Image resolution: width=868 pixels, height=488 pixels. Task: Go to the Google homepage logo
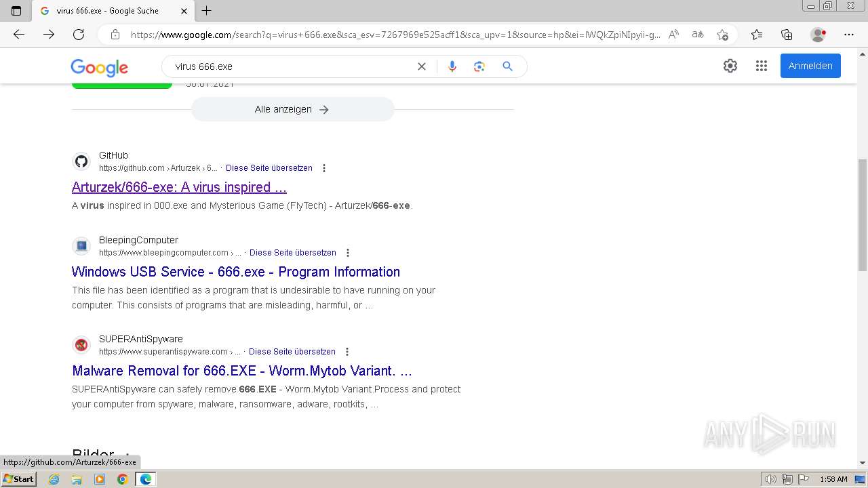[x=100, y=67]
